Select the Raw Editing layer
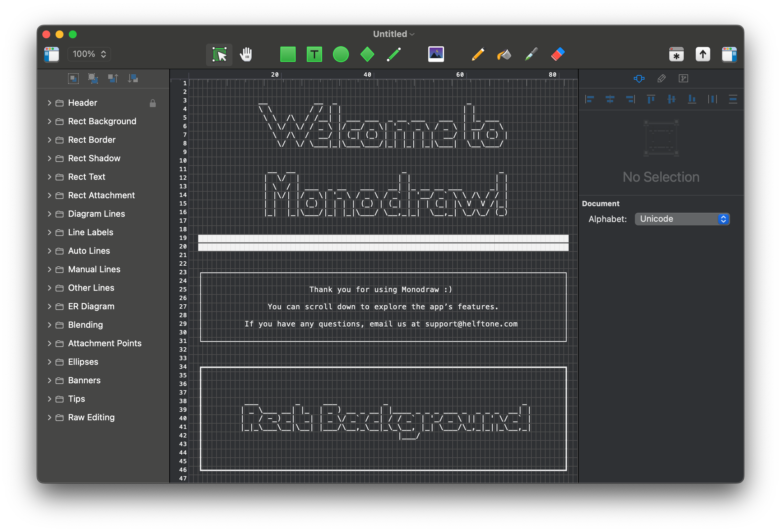Image resolution: width=781 pixels, height=532 pixels. (103, 417)
